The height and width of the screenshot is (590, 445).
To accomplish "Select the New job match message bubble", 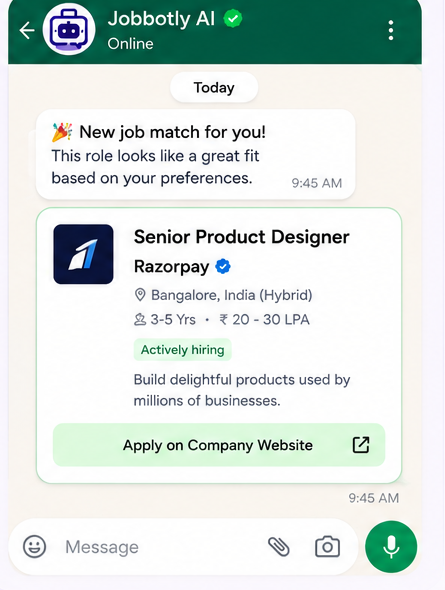I will [196, 154].
